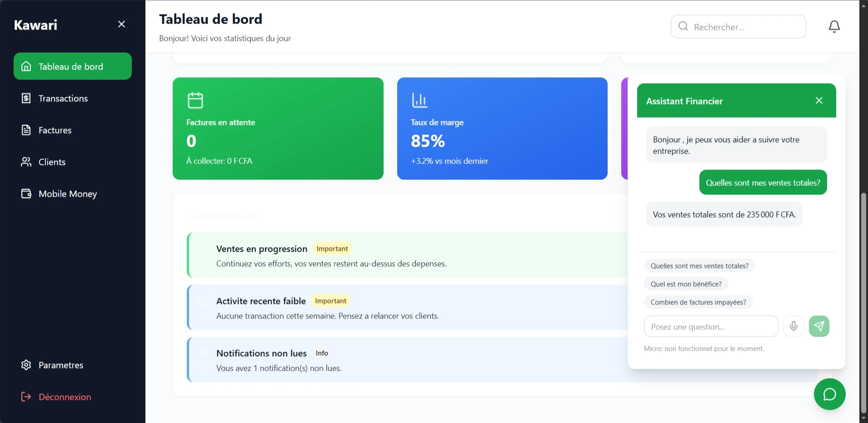Open the floating chat bubble icon
Screen dimensions: 868x423
pyautogui.click(x=829, y=394)
